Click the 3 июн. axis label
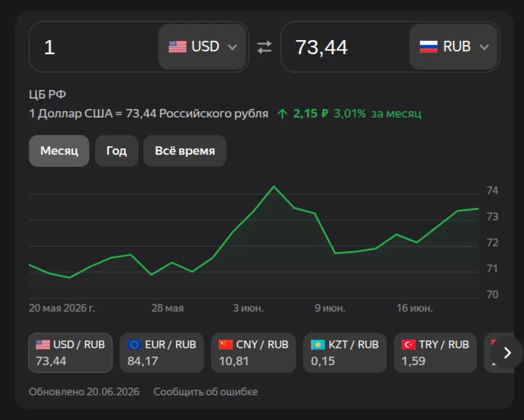This screenshot has width=524, height=420. tap(248, 308)
